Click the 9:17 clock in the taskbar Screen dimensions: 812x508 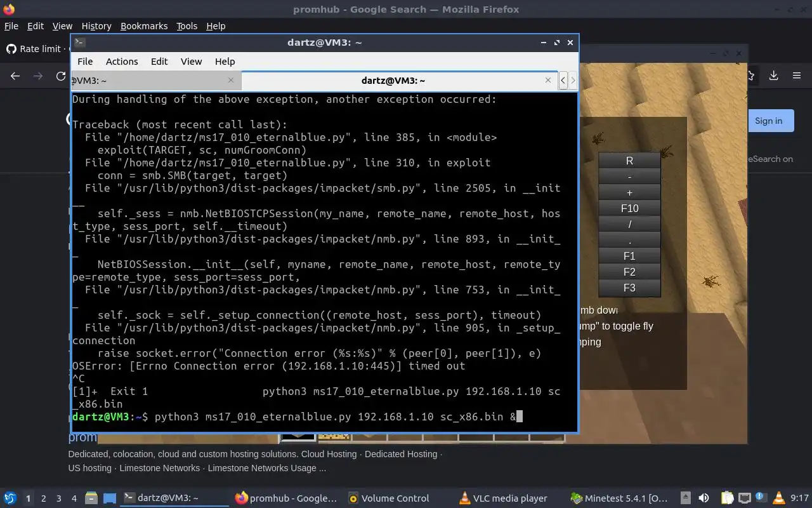(x=800, y=498)
